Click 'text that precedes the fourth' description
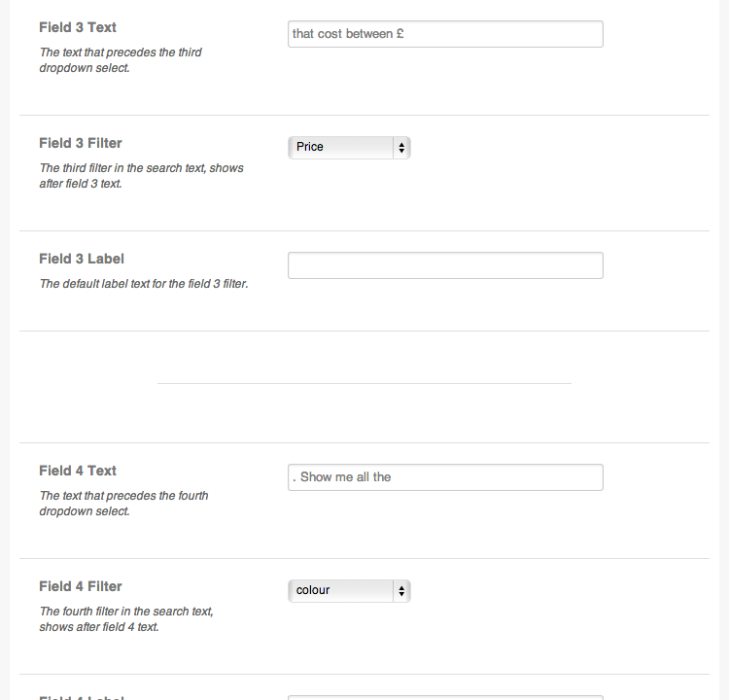The width and height of the screenshot is (729, 700). (123, 504)
